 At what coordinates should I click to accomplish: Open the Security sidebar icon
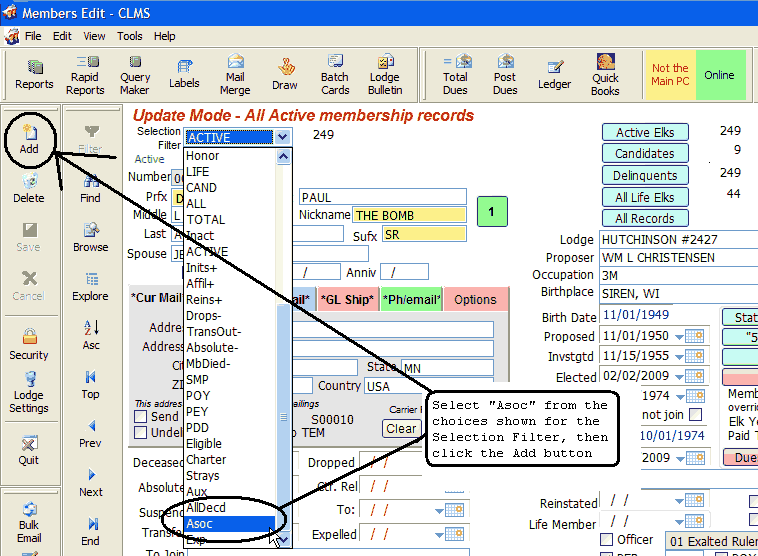pos(29,344)
